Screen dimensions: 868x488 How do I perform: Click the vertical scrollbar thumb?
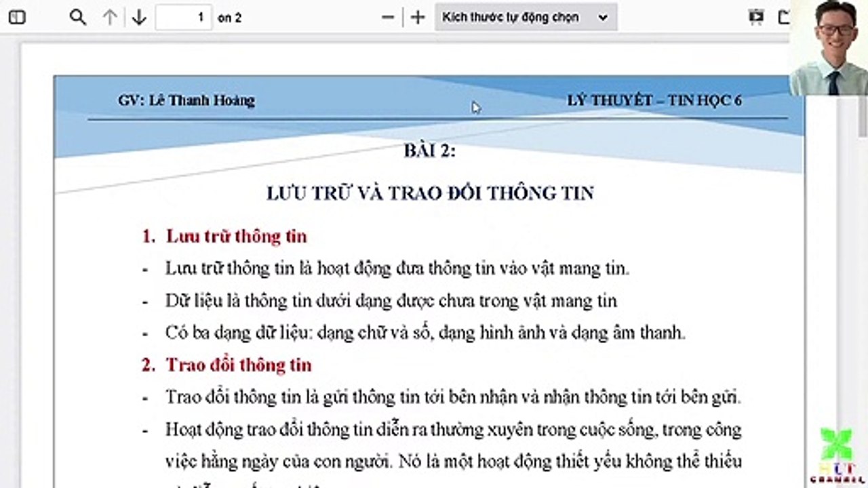pos(863,115)
